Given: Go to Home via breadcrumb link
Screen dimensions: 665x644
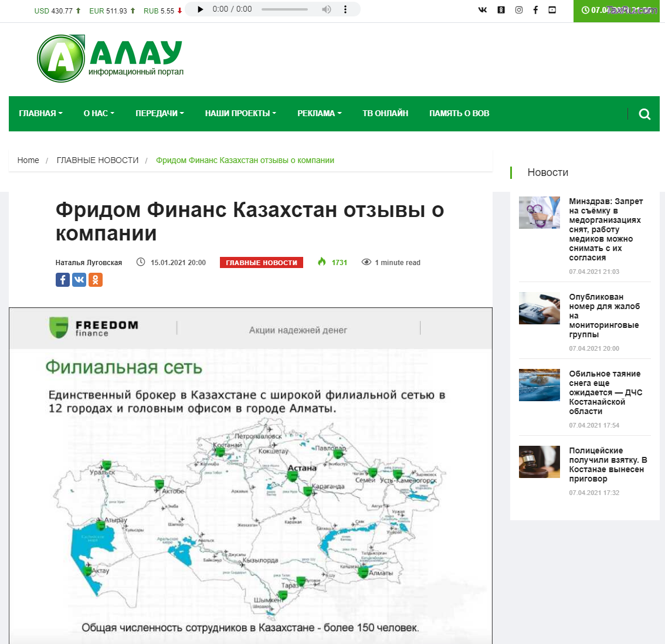Looking at the screenshot, I should (28, 160).
